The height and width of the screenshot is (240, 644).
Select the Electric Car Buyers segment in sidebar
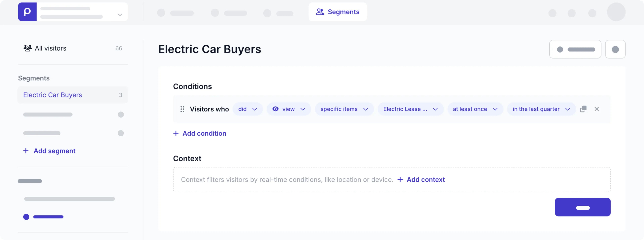click(52, 95)
